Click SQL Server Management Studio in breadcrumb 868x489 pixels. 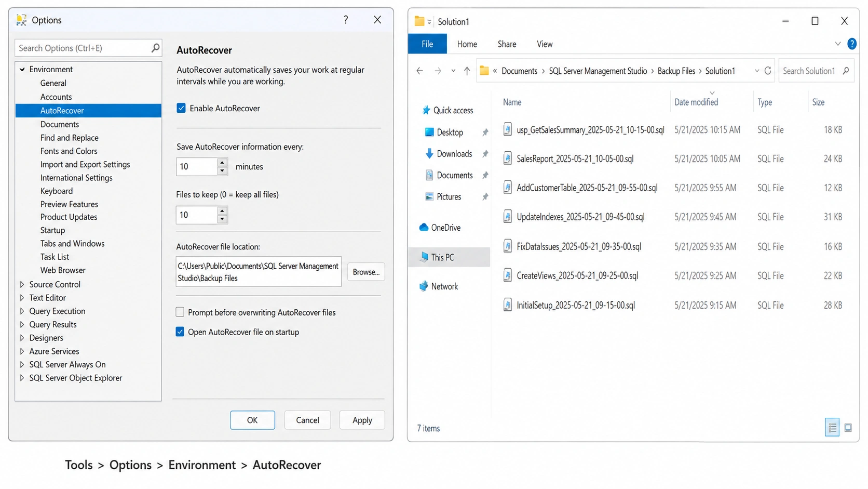pos(598,71)
